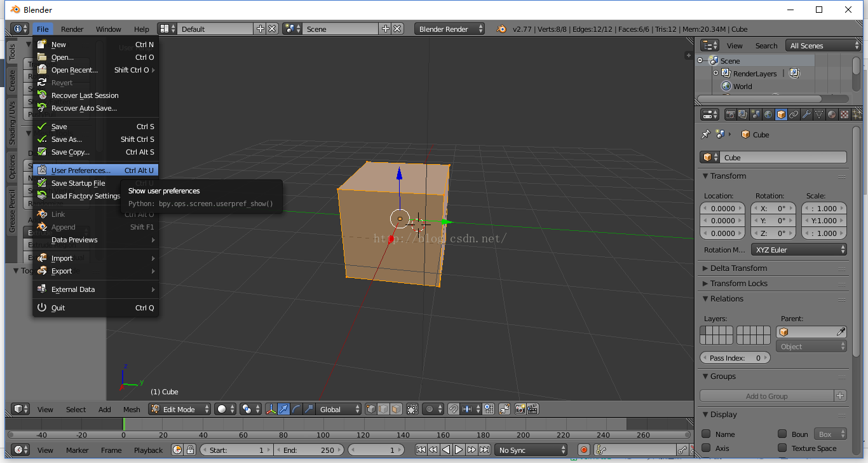Open the Global transform orientation dropdown
Screen dimensions: 868x463
(339, 409)
